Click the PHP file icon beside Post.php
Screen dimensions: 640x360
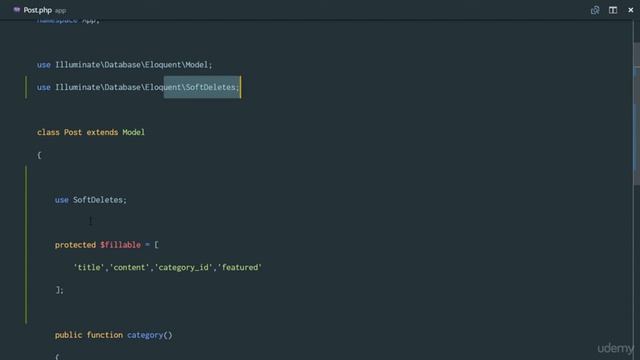click(x=16, y=10)
